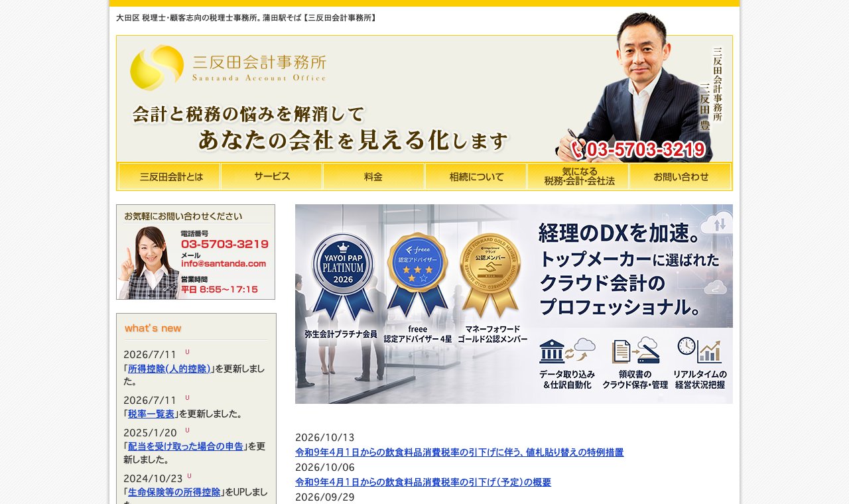Viewport: 849px width, 504px height.
Task: Click the データ取り込み＆仕訳自動化 bank icon
Action: 567,351
